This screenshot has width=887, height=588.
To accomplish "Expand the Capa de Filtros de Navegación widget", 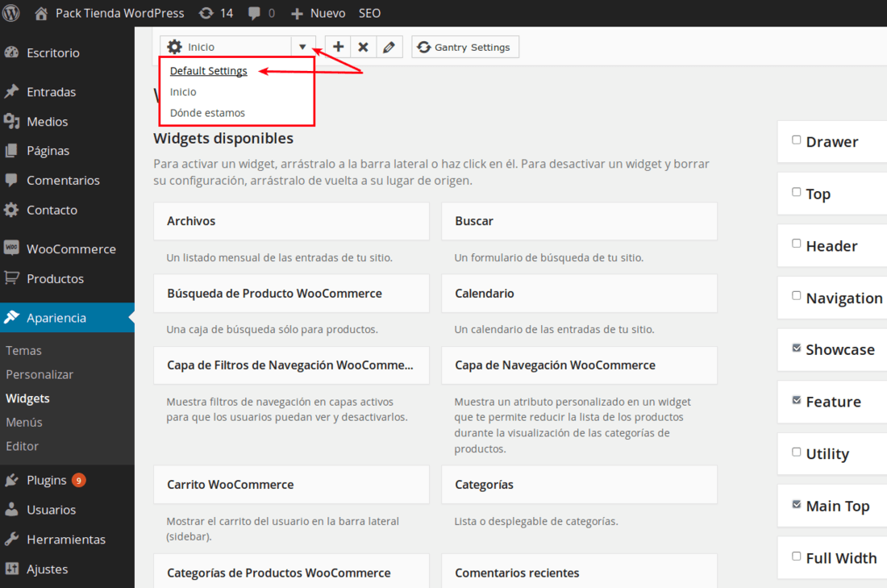I will 291,365.
